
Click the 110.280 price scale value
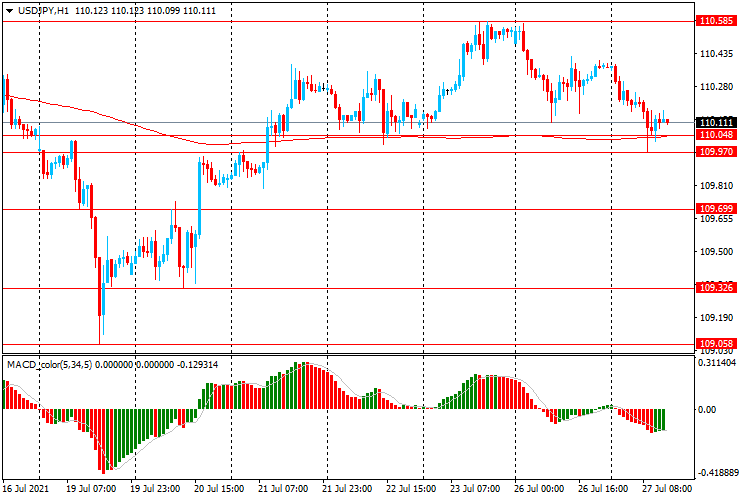click(716, 87)
